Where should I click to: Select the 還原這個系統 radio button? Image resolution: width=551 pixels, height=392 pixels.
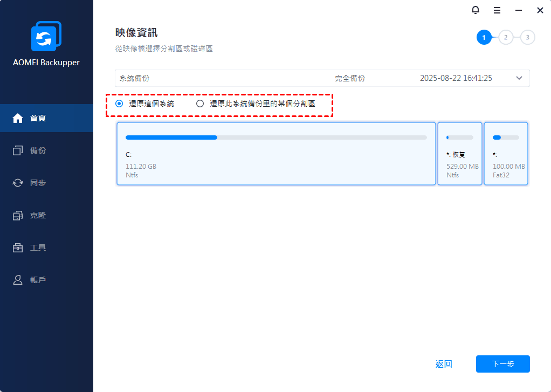tap(119, 104)
